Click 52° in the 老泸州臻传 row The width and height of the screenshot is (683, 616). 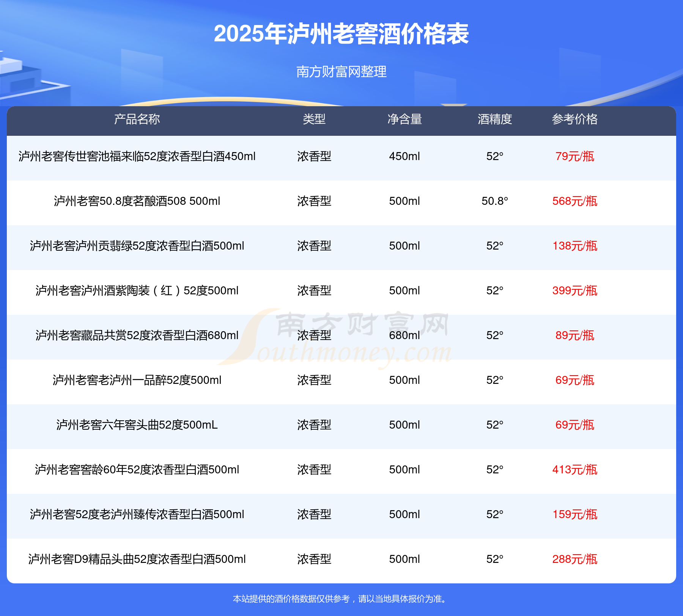pos(495,514)
